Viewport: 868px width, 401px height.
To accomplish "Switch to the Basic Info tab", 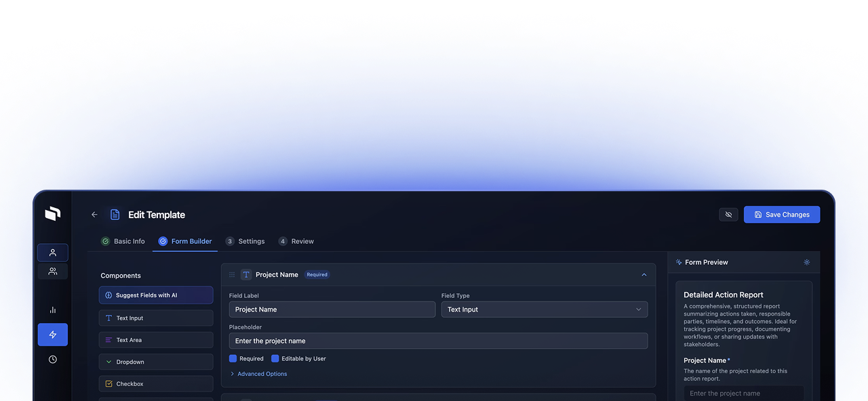I will pyautogui.click(x=123, y=241).
